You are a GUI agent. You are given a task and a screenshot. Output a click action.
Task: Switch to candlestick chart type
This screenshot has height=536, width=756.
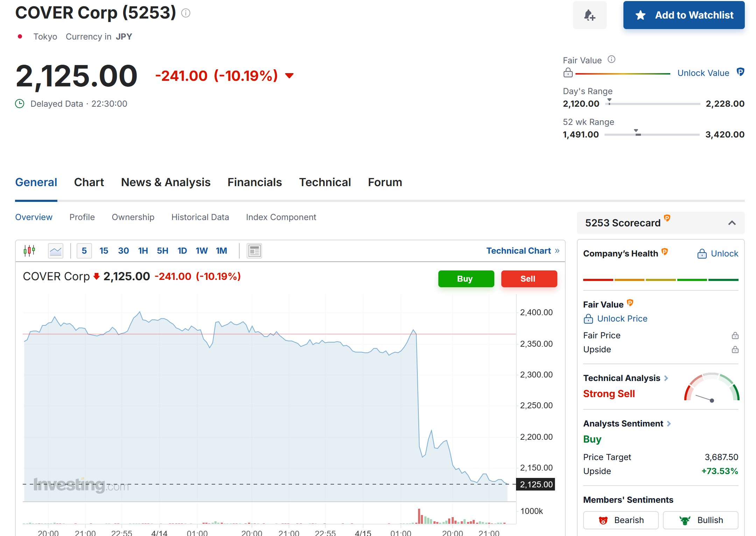click(29, 251)
